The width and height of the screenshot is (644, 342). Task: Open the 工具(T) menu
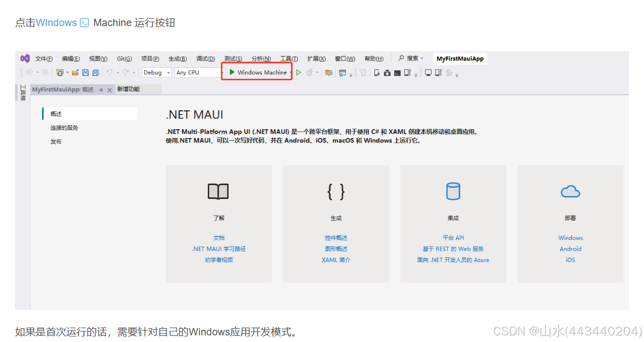pyautogui.click(x=289, y=59)
